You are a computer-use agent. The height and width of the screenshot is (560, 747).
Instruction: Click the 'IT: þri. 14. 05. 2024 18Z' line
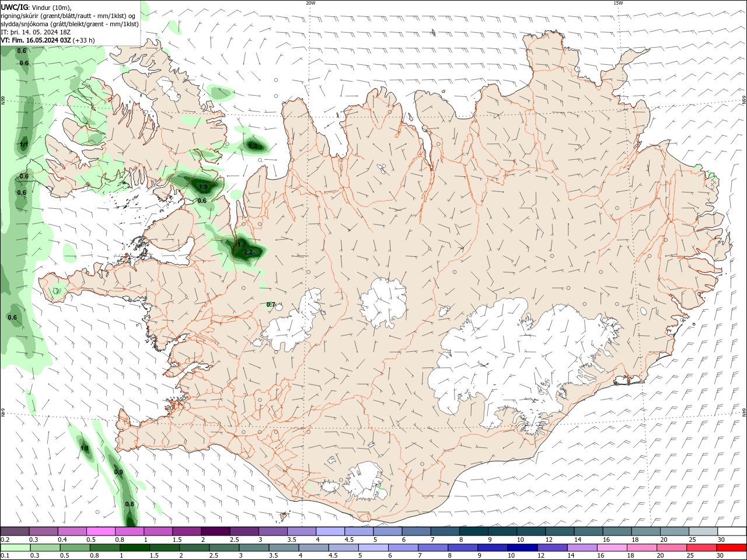[36, 32]
